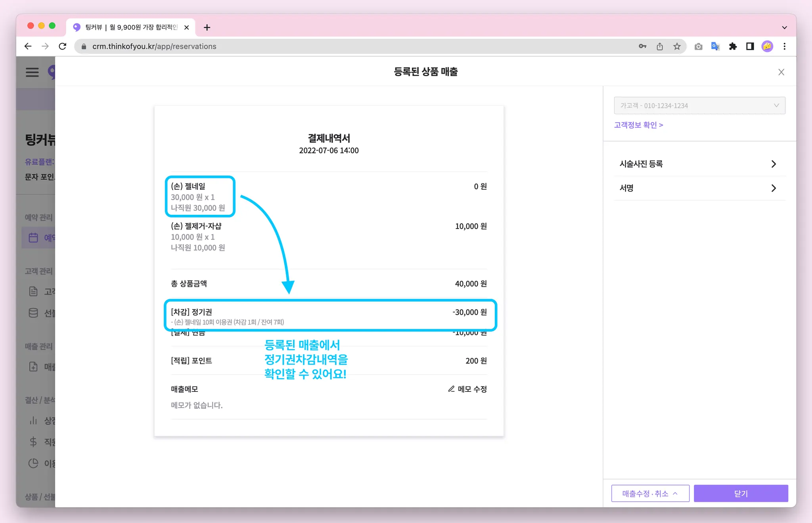Open the browser extensions puzzle icon
Viewport: 812px width, 523px height.
coord(733,46)
